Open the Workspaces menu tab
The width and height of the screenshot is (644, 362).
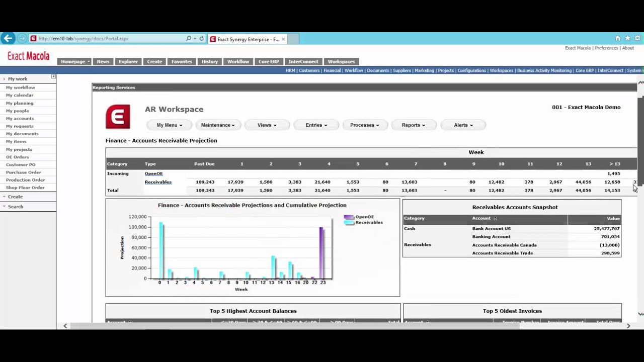point(341,61)
